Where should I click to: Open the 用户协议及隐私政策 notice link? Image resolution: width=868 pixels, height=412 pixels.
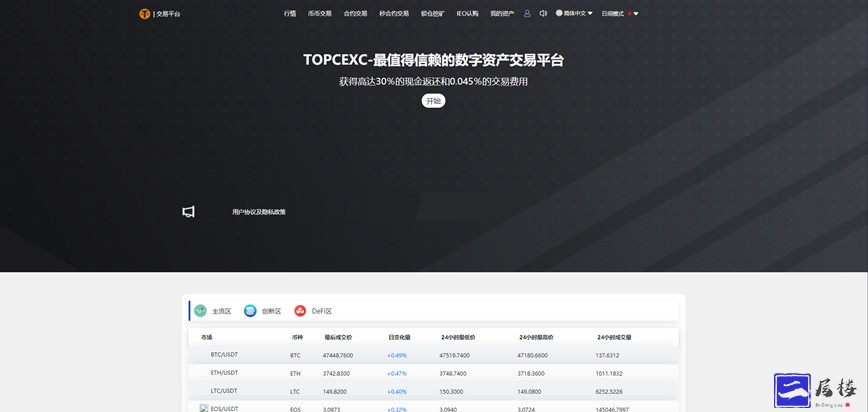click(x=259, y=212)
